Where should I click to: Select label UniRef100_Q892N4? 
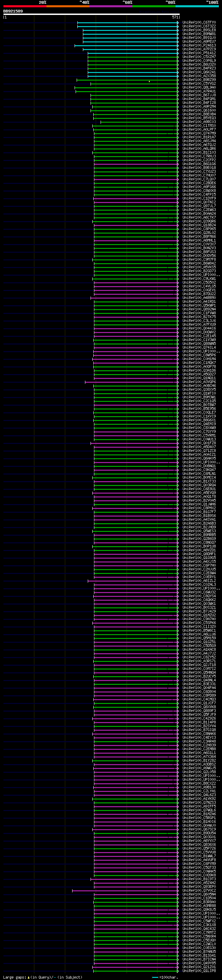199,309
